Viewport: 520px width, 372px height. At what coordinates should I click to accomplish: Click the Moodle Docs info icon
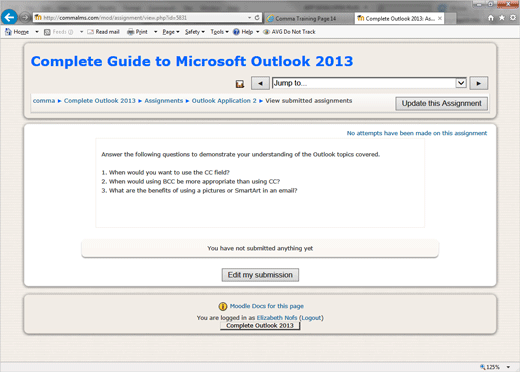pos(223,306)
